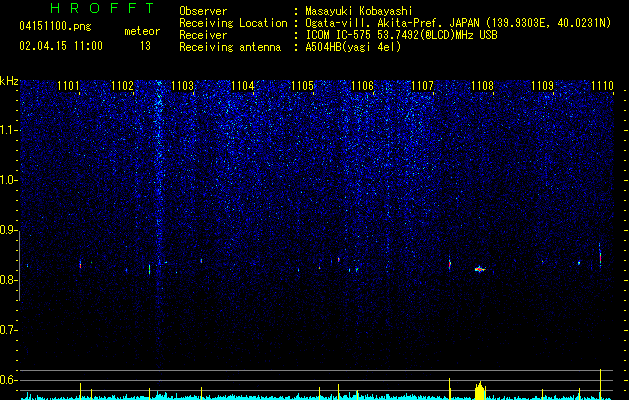
Task: Click the meteor count 13
Action: (x=145, y=46)
